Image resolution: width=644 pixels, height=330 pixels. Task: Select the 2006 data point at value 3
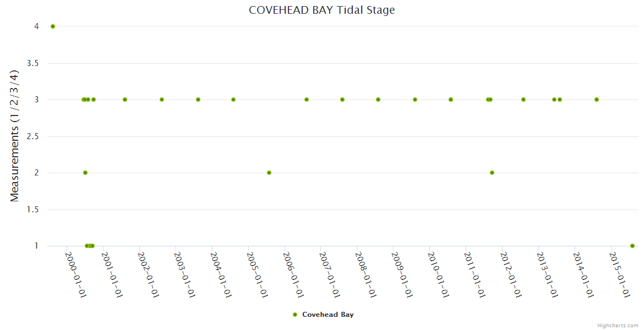click(307, 100)
